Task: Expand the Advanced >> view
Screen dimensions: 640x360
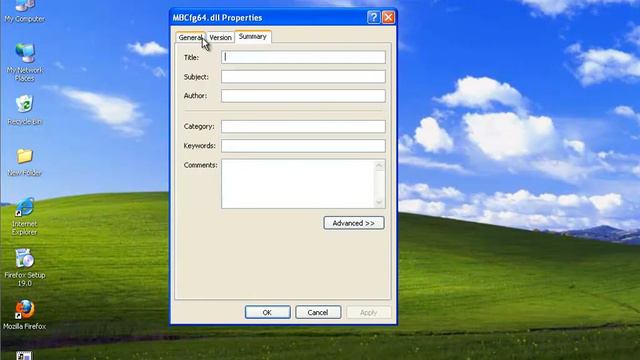Action: point(354,223)
